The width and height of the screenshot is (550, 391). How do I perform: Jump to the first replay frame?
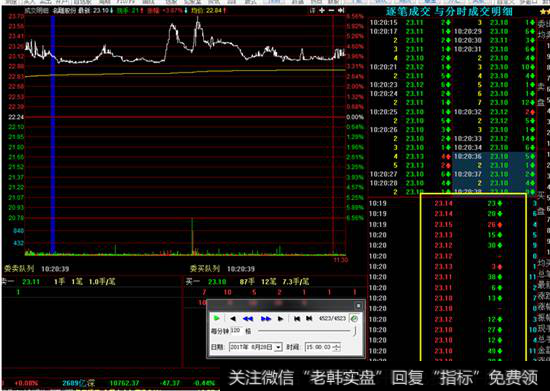click(x=297, y=318)
